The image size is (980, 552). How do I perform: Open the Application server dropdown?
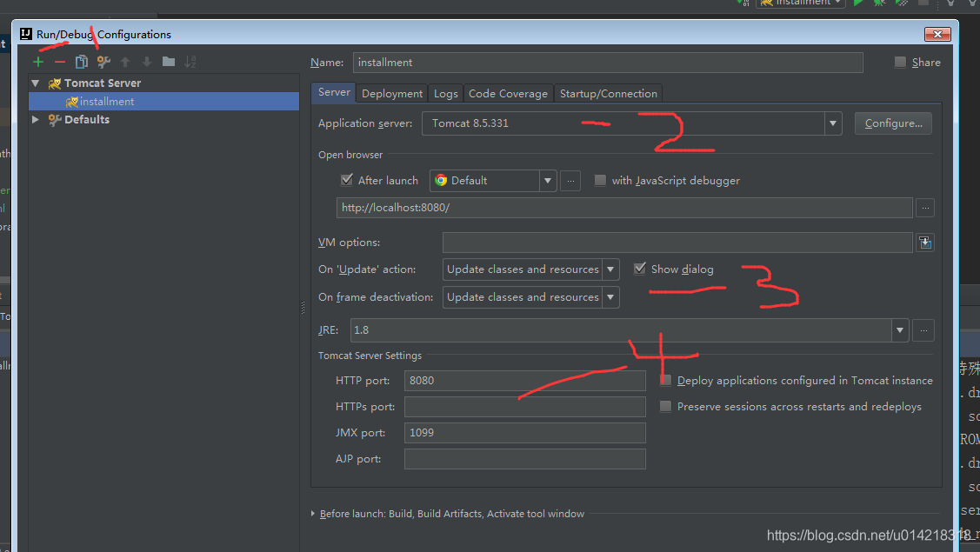click(x=832, y=123)
